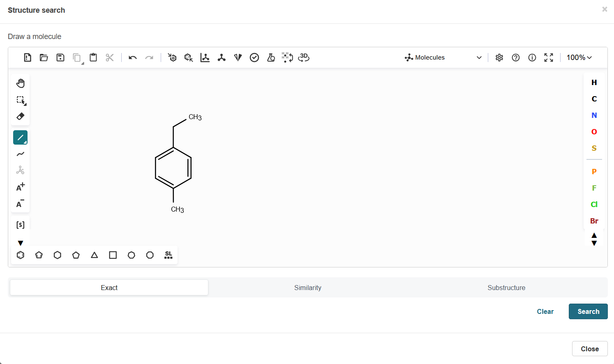
Task: Open editor Settings gear
Action: 499,58
